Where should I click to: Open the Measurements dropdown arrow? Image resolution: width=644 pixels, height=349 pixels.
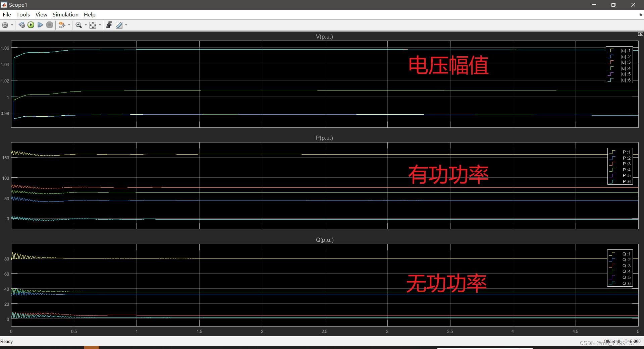(x=126, y=25)
